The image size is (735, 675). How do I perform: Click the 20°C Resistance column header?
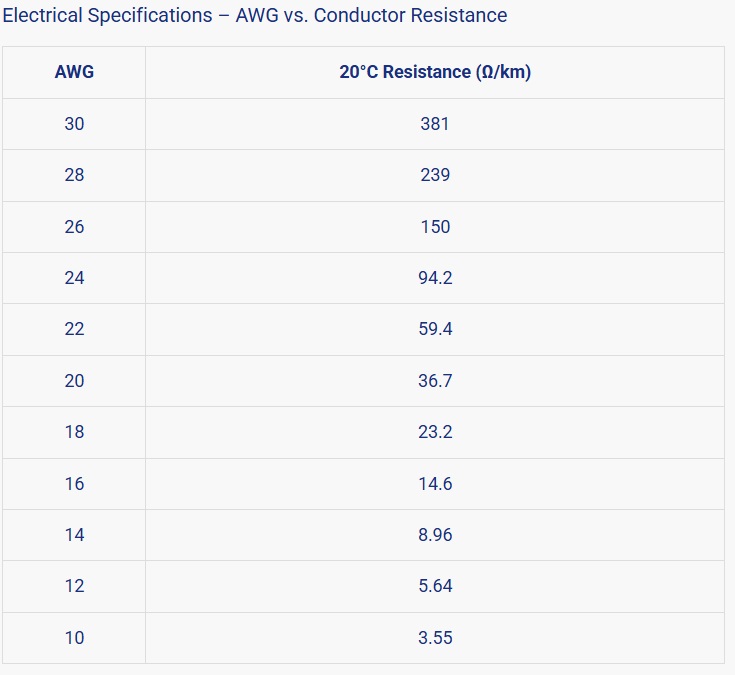(435, 72)
